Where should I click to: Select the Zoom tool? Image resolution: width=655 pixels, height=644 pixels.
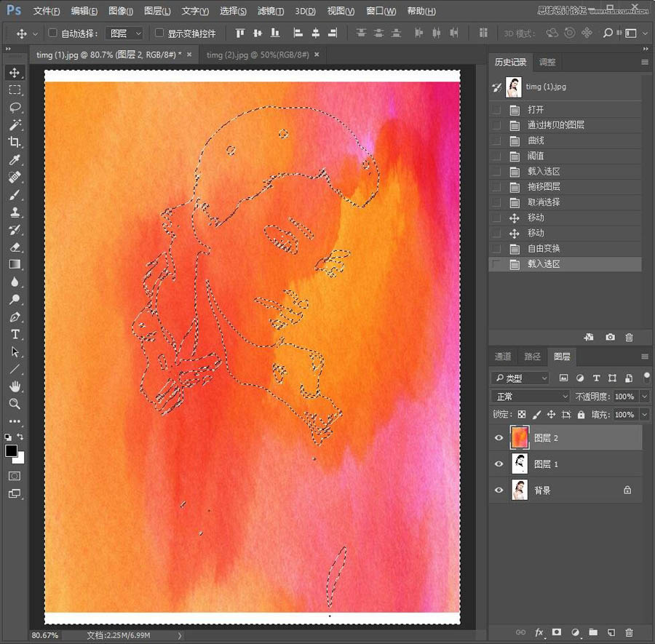point(15,404)
